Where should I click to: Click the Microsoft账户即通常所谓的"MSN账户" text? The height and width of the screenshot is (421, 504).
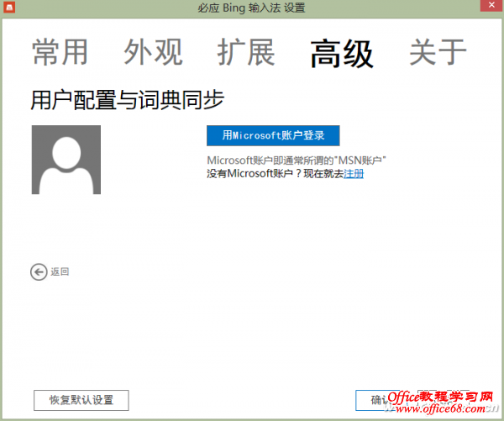296,161
